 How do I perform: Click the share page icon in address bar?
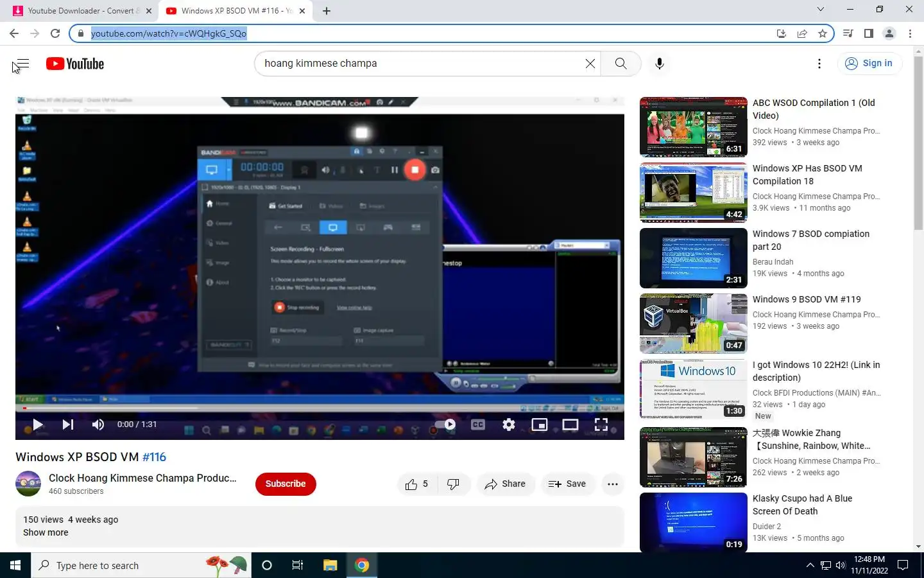pos(802,33)
